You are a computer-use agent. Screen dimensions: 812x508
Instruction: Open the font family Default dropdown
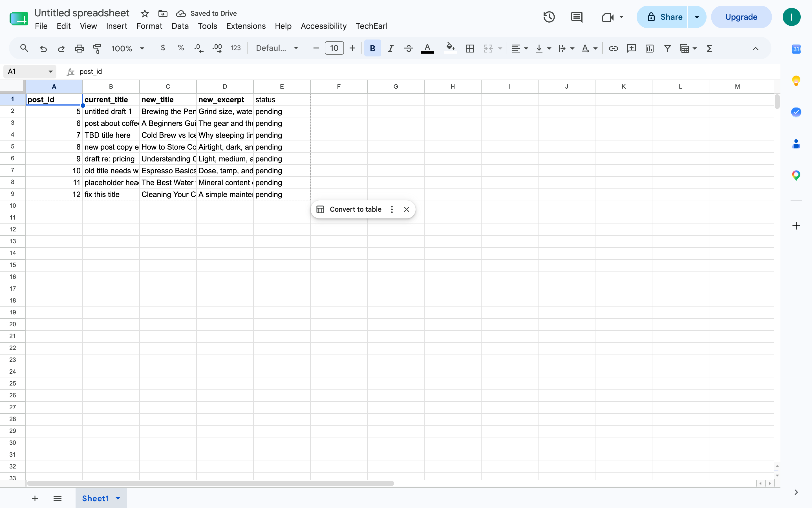277,48
